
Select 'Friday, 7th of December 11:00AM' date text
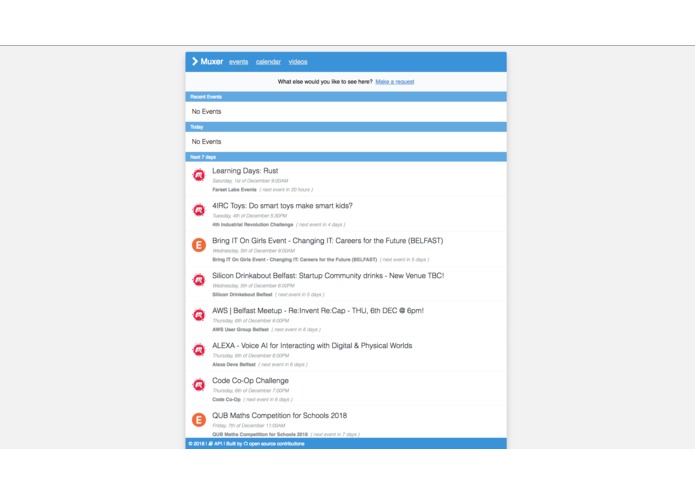(x=249, y=426)
